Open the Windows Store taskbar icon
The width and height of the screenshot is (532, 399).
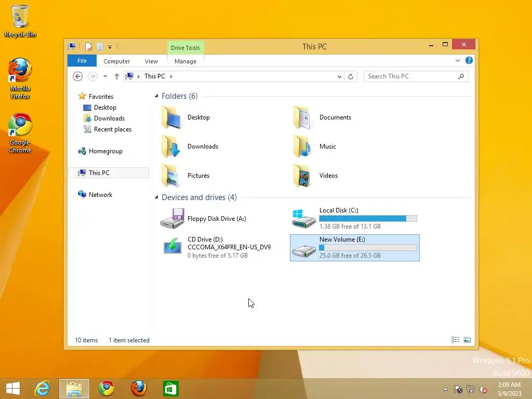pos(170,389)
